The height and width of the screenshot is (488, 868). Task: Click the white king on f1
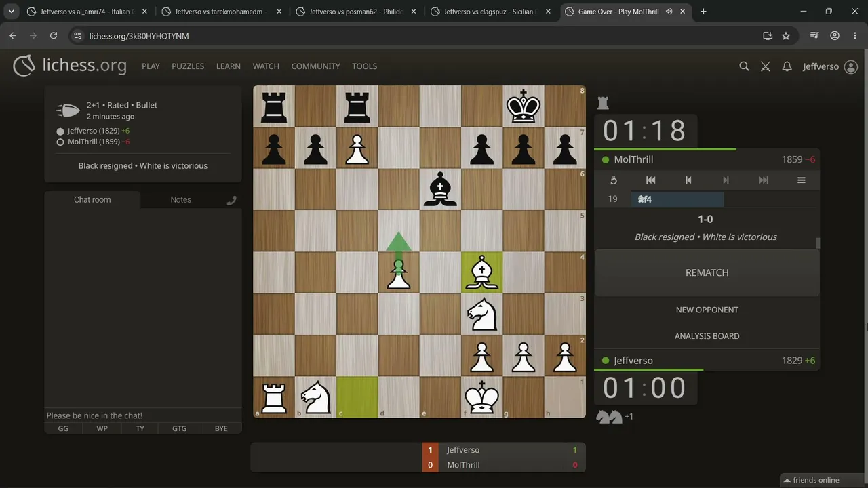(482, 396)
